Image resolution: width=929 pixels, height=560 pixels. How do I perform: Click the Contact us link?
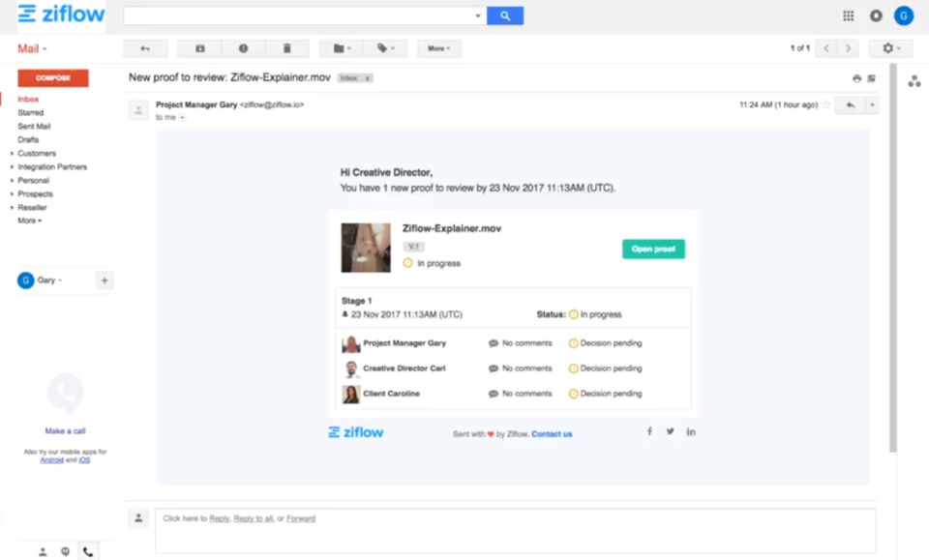[552, 434]
